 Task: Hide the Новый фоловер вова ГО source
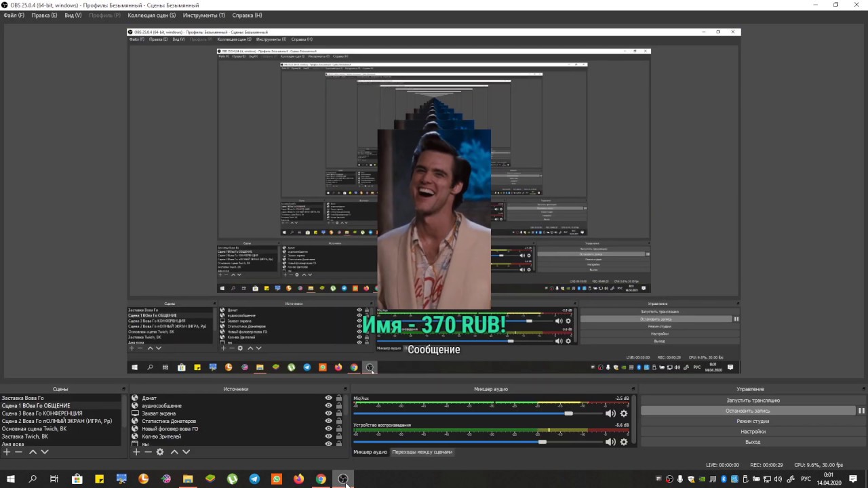[x=329, y=428]
